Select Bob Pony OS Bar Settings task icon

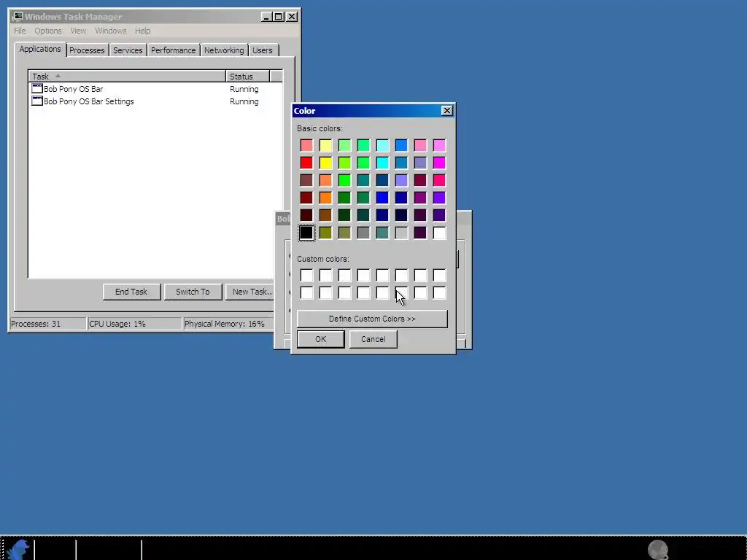click(x=37, y=101)
